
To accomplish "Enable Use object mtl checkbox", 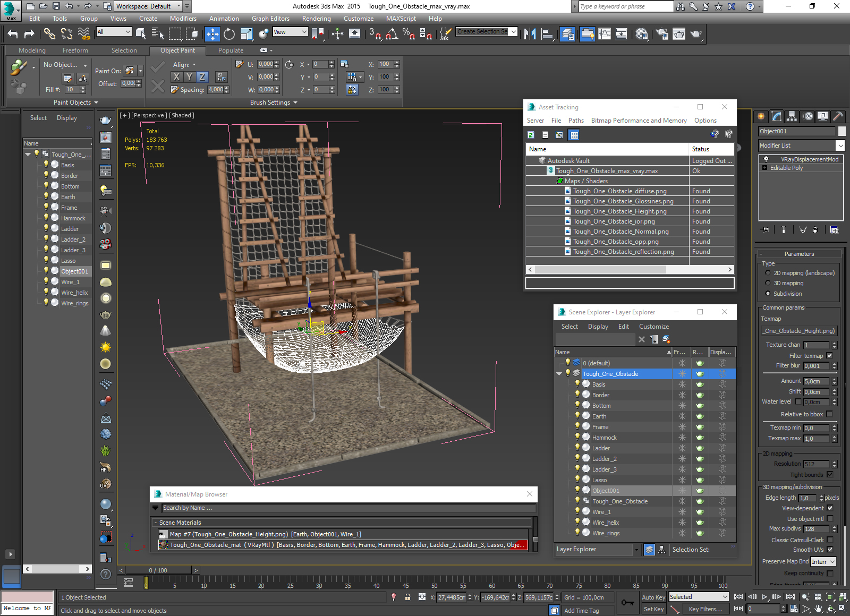I will point(830,519).
